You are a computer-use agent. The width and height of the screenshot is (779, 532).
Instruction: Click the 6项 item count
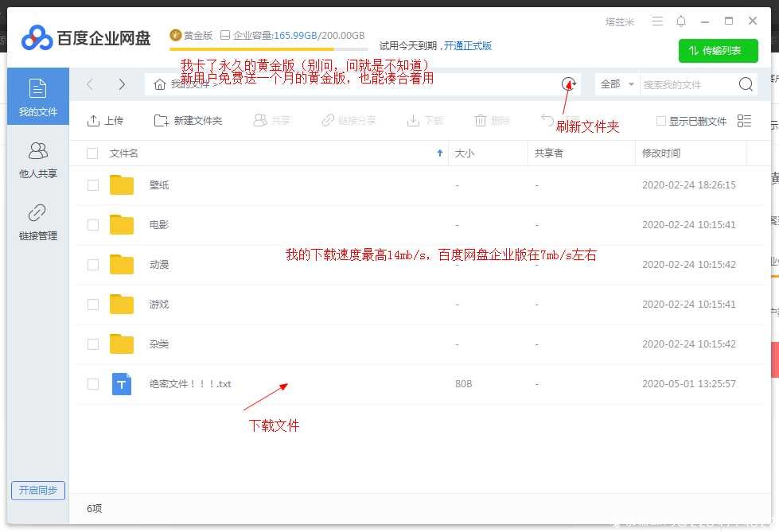point(95,508)
